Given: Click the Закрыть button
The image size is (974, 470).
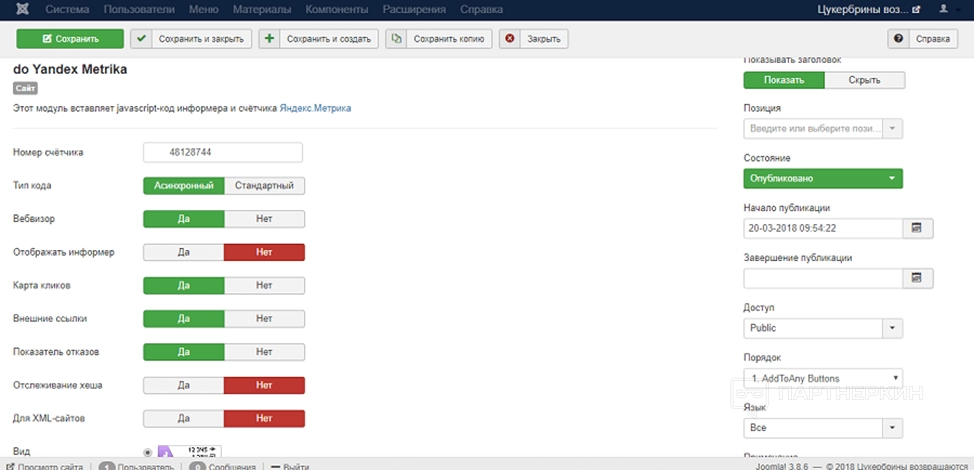Looking at the screenshot, I should pos(534,38).
